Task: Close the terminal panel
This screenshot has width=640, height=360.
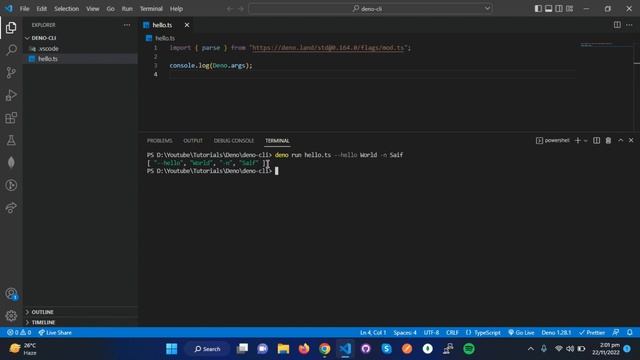Action: click(631, 140)
